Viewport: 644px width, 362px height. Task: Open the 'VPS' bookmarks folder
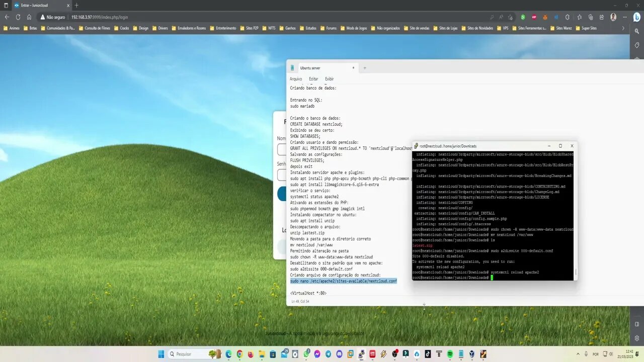coord(503,28)
